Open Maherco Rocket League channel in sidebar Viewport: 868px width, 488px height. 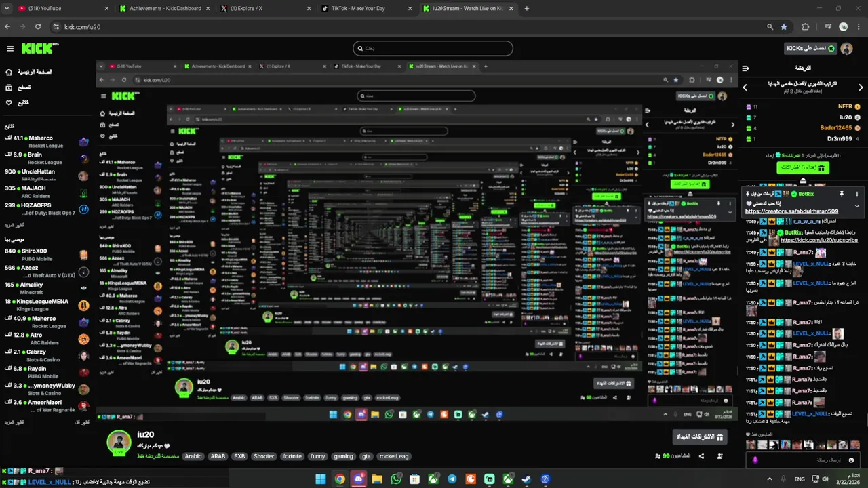pos(46,141)
